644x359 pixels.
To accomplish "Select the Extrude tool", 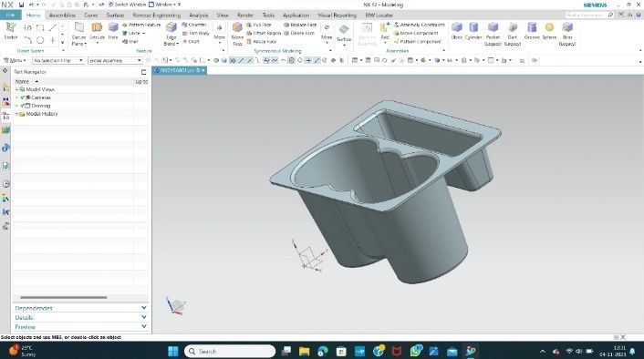I will (x=98, y=32).
